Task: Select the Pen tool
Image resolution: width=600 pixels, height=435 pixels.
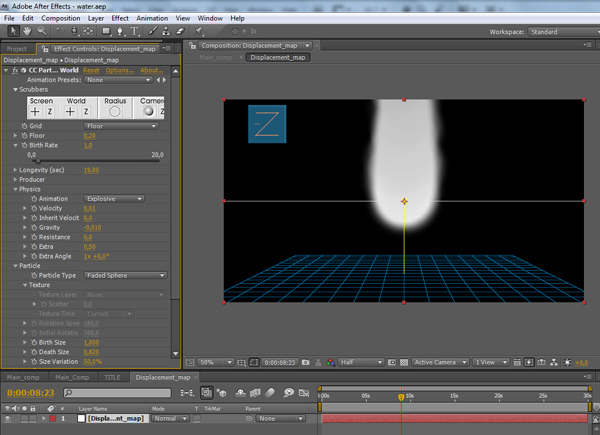Action: tap(120, 31)
